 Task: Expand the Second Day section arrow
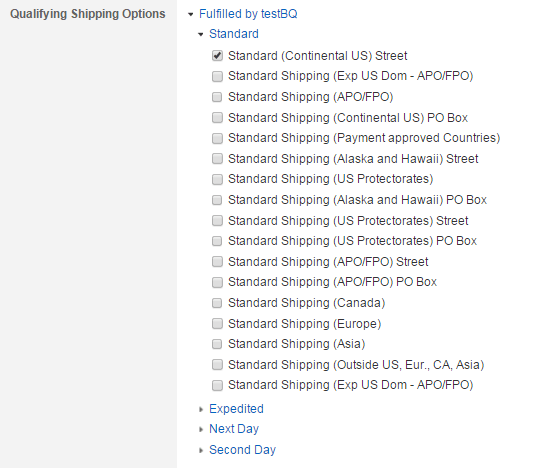pyautogui.click(x=201, y=450)
